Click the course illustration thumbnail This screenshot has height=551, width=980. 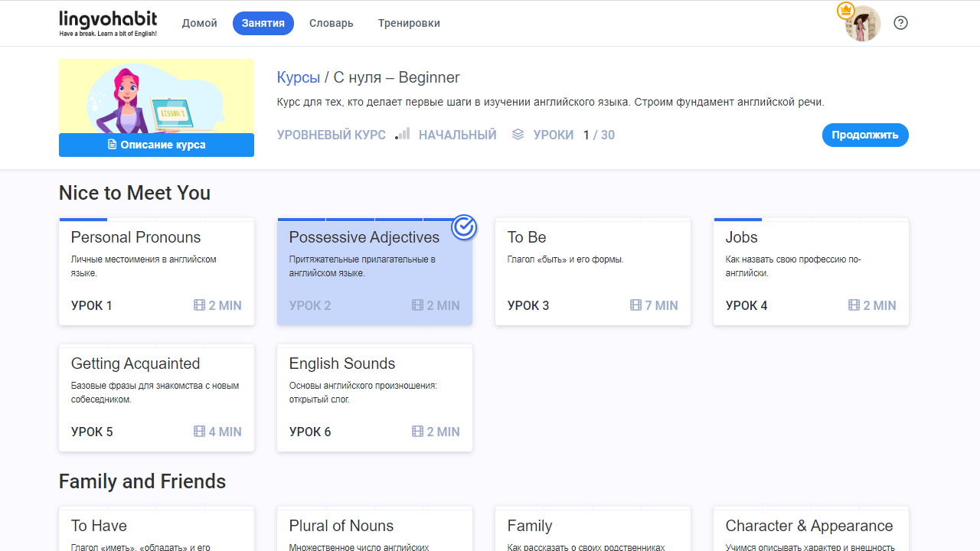(x=156, y=96)
